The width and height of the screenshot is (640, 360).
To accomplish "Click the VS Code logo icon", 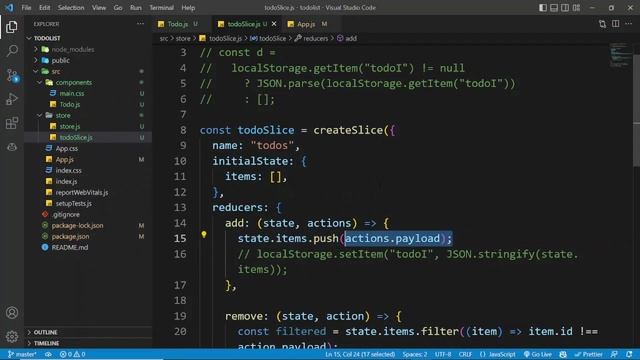I will click(x=9, y=8).
